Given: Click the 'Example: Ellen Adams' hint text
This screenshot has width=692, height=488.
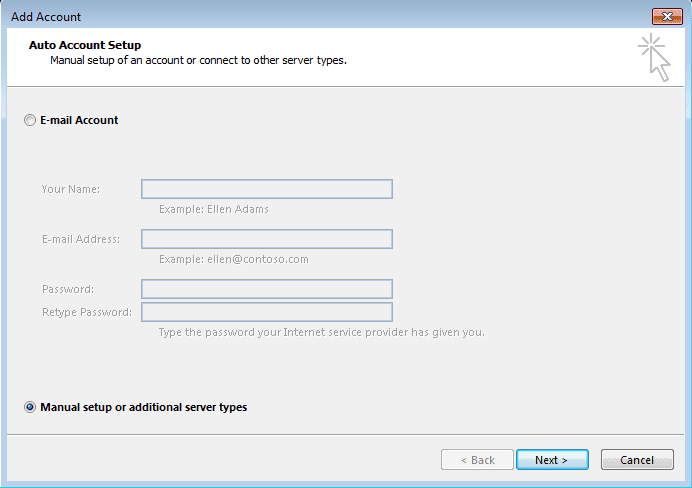Looking at the screenshot, I should 214,209.
